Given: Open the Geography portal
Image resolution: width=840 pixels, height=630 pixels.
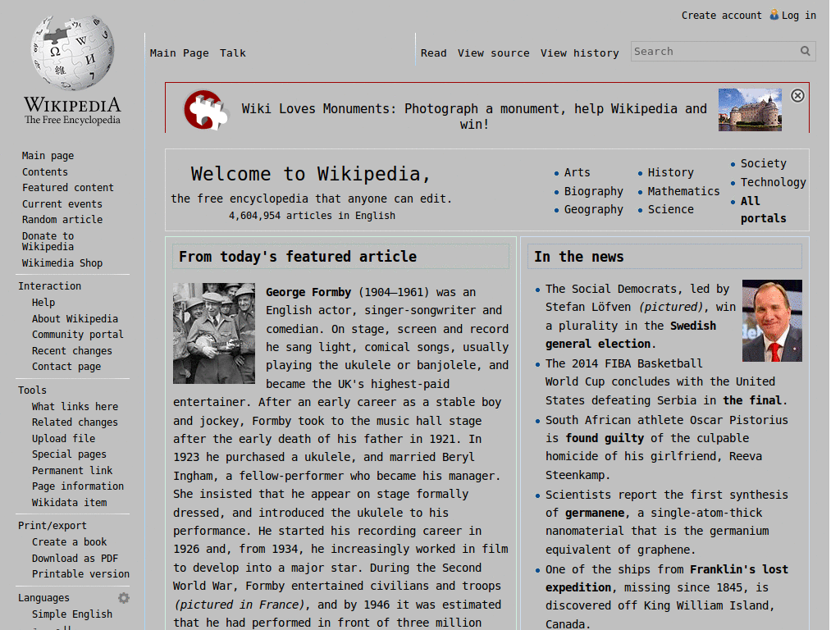Looking at the screenshot, I should click(594, 209).
